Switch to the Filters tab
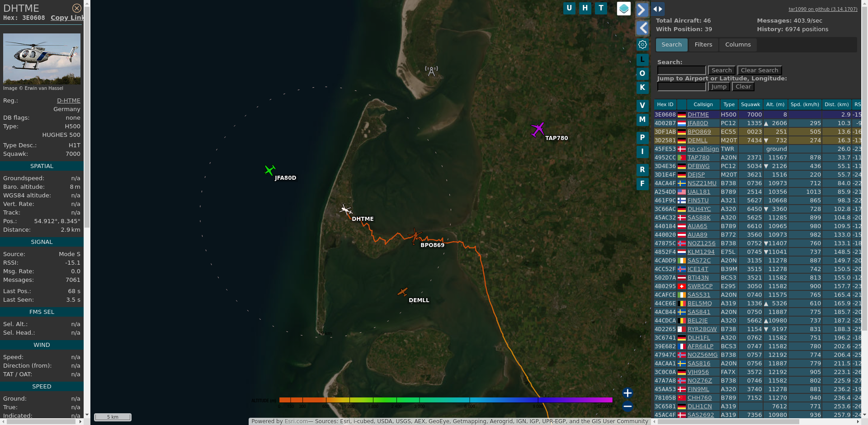This screenshot has width=868, height=425. (703, 45)
